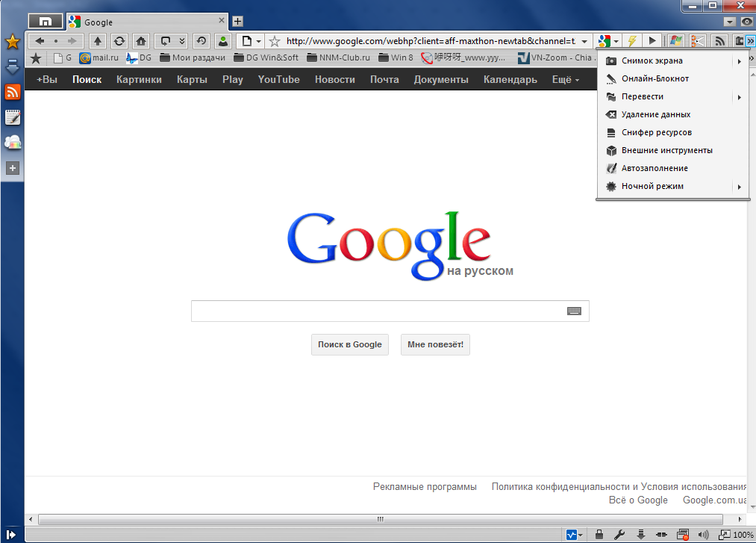Screen dimensions: 756x543
Task: Toggle sound mute speaker in status bar
Action: tap(703, 535)
